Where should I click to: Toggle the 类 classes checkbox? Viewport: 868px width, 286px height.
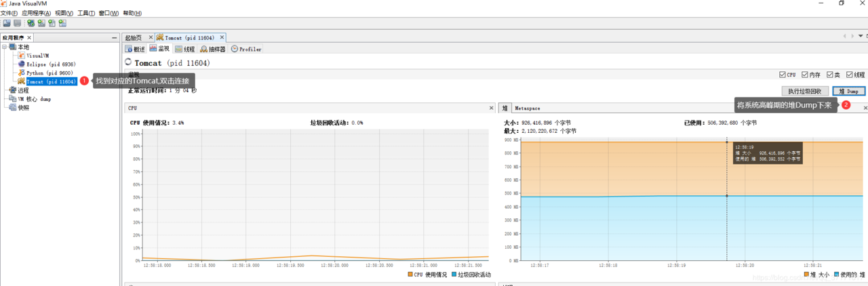coord(830,75)
